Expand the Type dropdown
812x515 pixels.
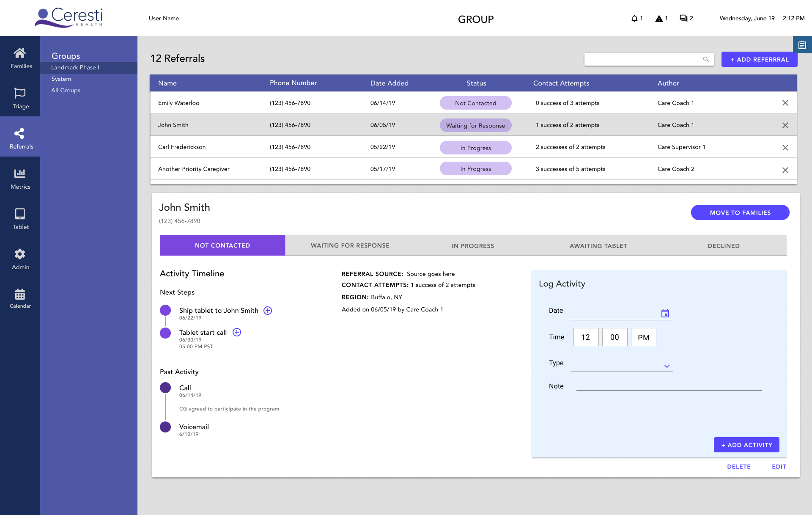click(x=667, y=366)
